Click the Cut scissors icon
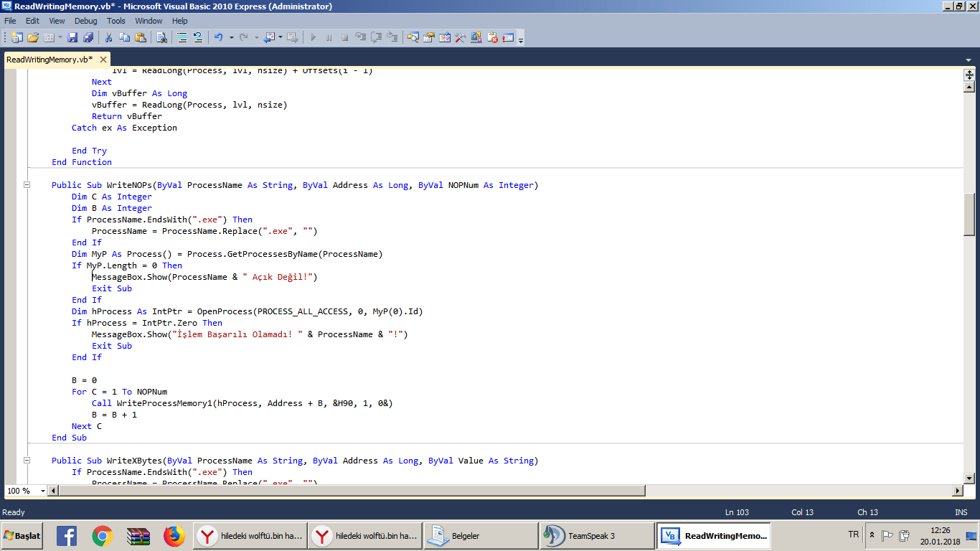The height and width of the screenshot is (551, 980). [x=109, y=37]
